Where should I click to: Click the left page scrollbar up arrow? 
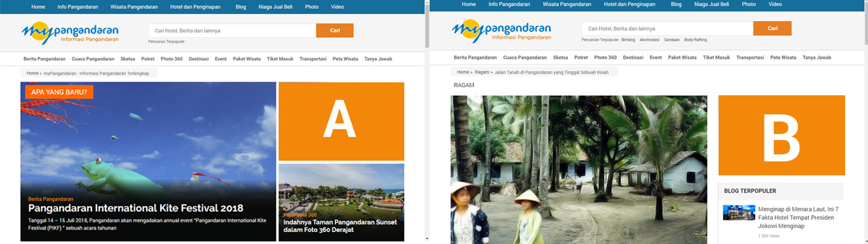tap(427, 3)
